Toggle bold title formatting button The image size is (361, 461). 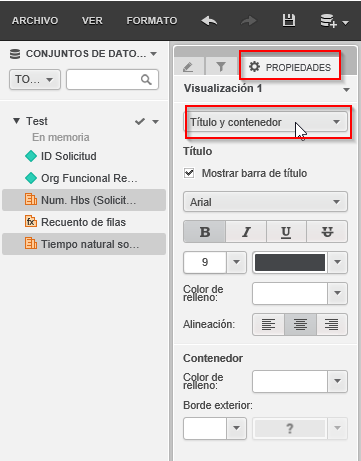[x=205, y=231]
